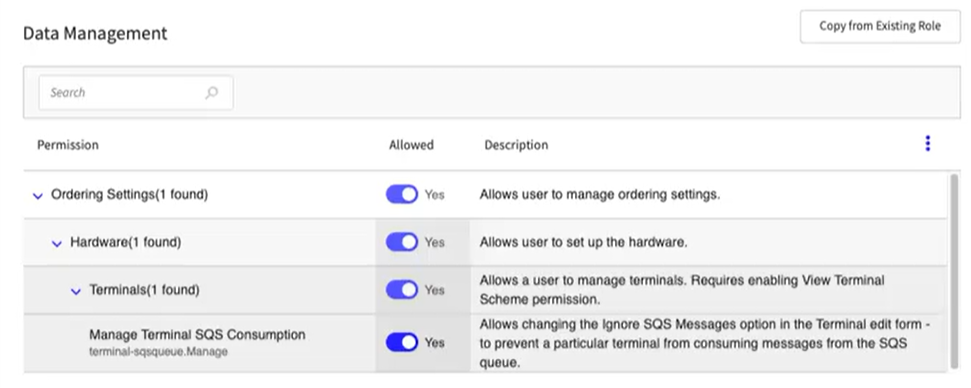Viewport: 971px width, 388px height.
Task: Open the three-dot column options menu
Action: [x=927, y=144]
